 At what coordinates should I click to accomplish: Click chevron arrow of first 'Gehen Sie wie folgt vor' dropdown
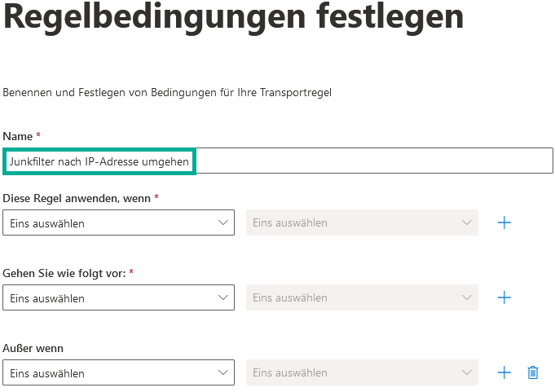[223, 297]
